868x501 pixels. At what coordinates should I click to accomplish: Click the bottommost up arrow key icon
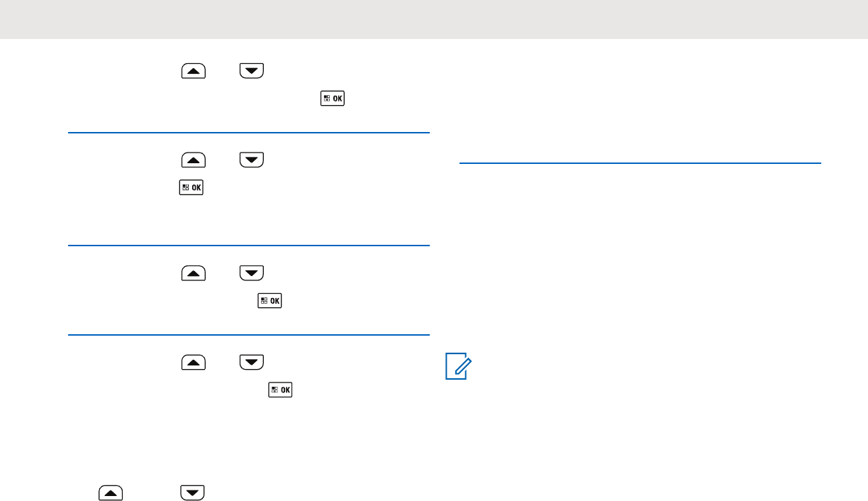[x=111, y=492]
